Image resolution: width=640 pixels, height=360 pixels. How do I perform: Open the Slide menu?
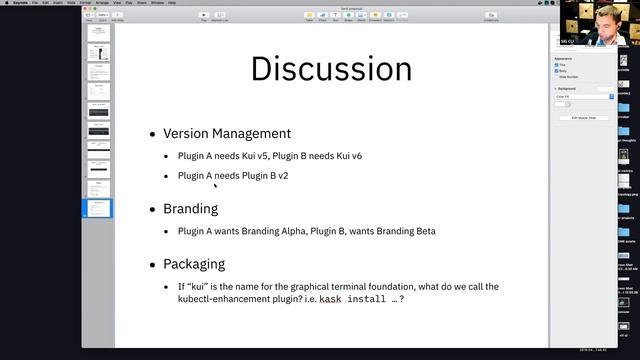click(71, 2)
